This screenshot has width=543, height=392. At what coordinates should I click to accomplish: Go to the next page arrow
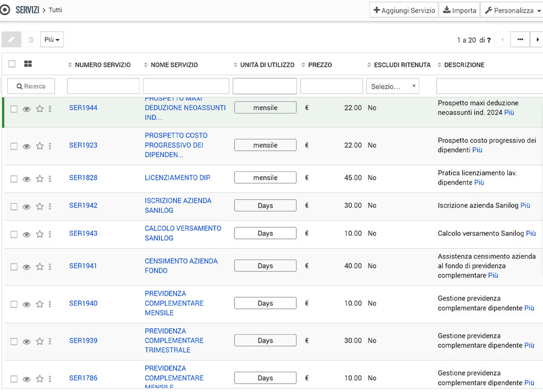pos(536,40)
